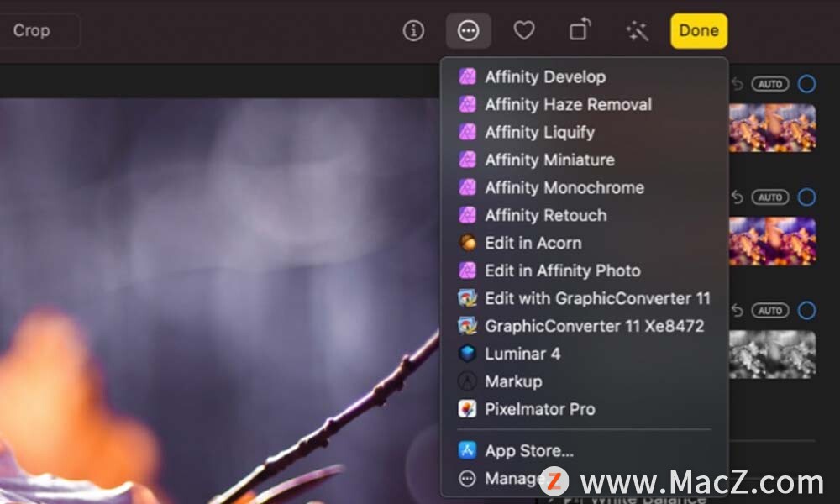Mark photo as favorite with heart icon
This screenshot has width=840, height=504.
[x=524, y=30]
